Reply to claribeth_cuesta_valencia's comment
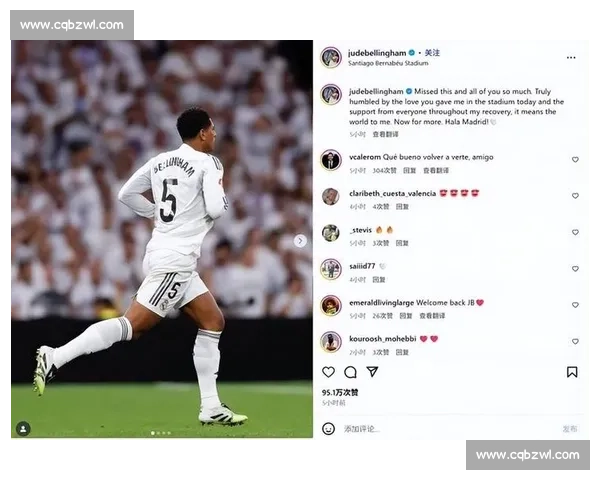600x480 pixels. pos(402,207)
